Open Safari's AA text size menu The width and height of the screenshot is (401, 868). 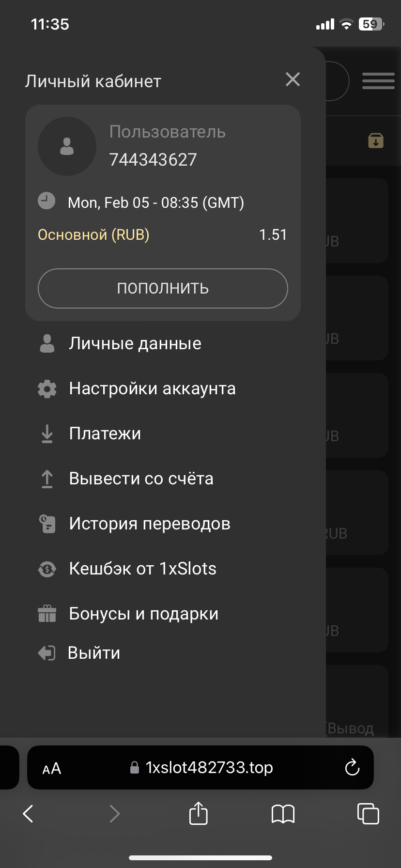point(52,769)
